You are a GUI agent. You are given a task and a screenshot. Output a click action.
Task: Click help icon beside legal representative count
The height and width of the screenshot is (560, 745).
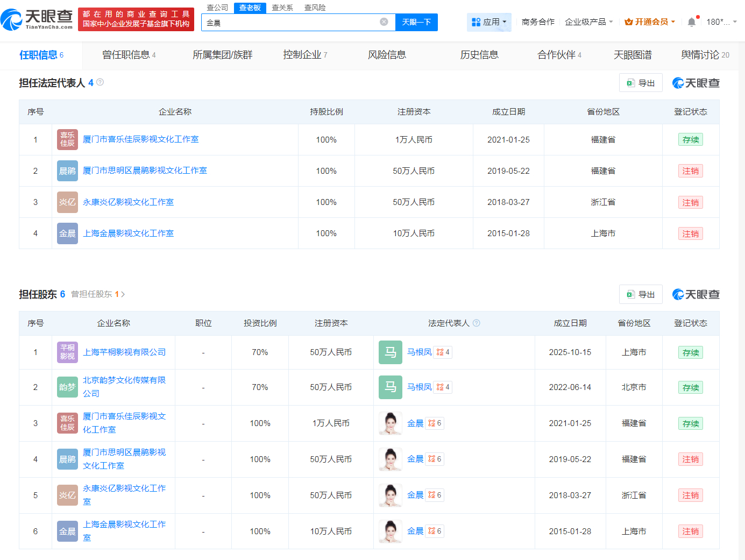100,82
